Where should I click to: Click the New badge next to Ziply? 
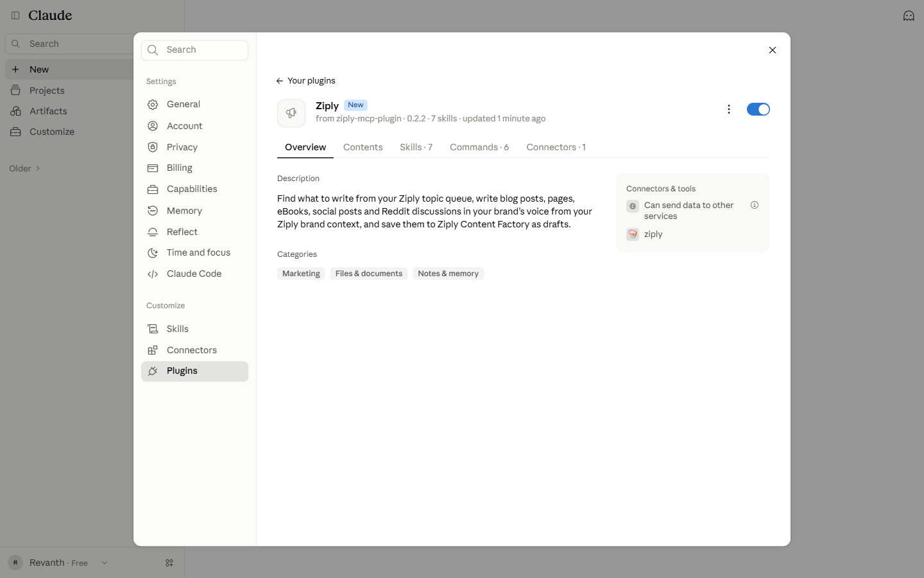pyautogui.click(x=355, y=105)
